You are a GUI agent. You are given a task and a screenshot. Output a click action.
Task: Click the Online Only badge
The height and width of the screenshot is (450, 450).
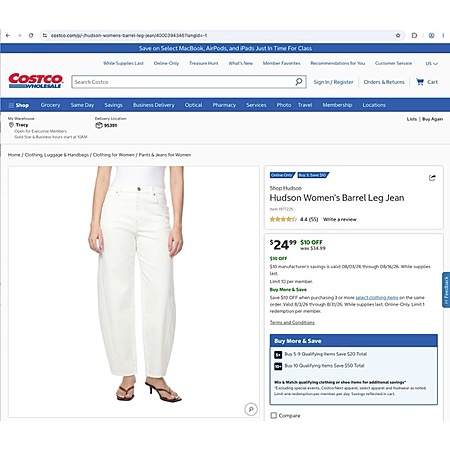pyautogui.click(x=282, y=175)
